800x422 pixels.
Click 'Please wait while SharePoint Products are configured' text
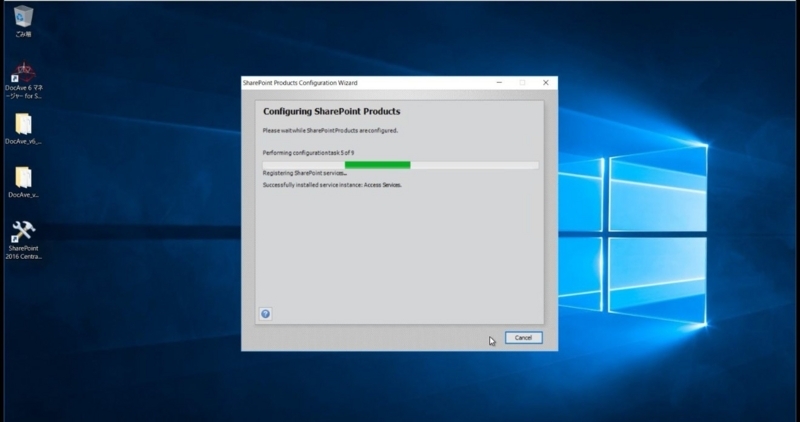[x=330, y=131]
